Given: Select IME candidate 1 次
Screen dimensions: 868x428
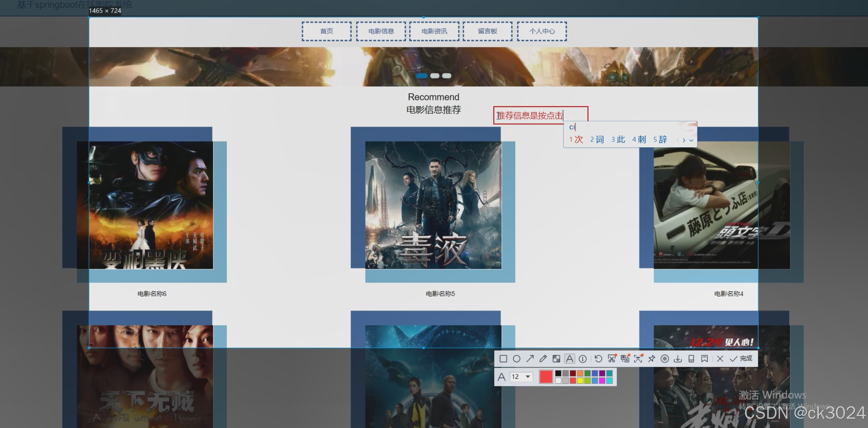Looking at the screenshot, I should coord(576,140).
